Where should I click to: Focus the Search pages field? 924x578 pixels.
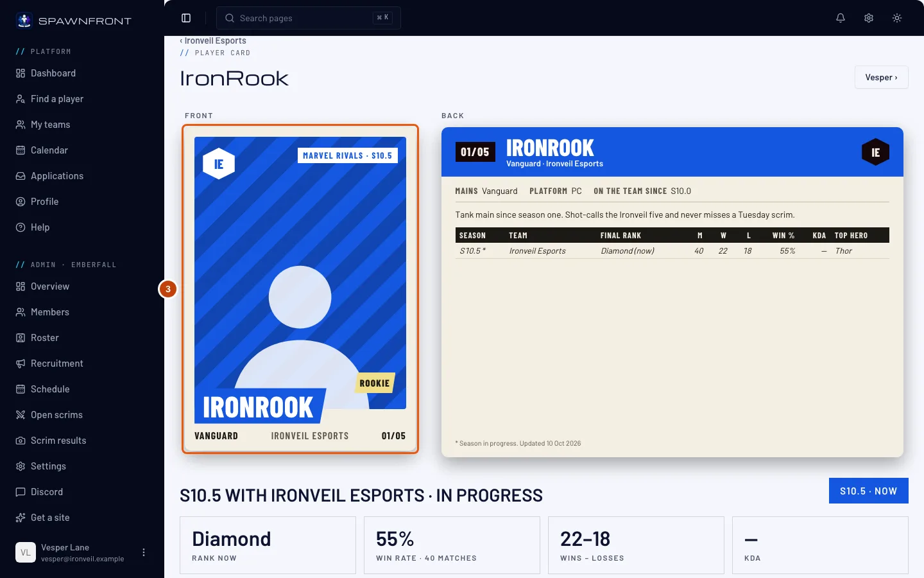[309, 18]
